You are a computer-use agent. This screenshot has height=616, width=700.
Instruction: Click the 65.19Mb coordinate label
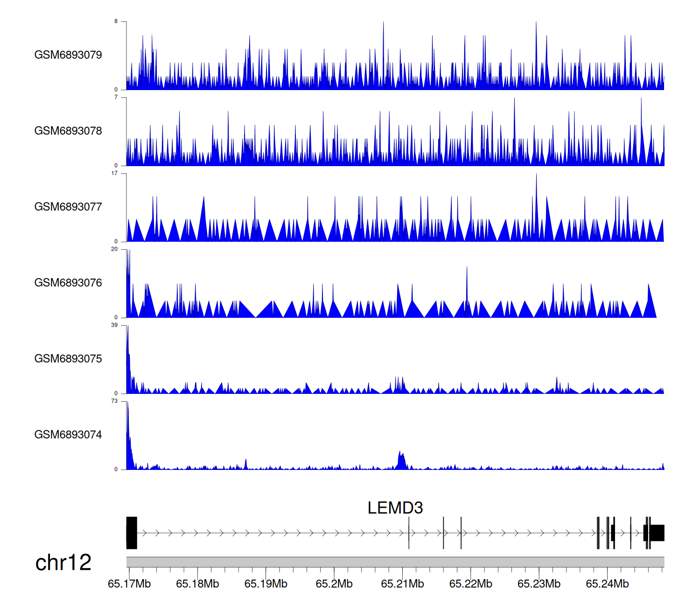(x=266, y=584)
